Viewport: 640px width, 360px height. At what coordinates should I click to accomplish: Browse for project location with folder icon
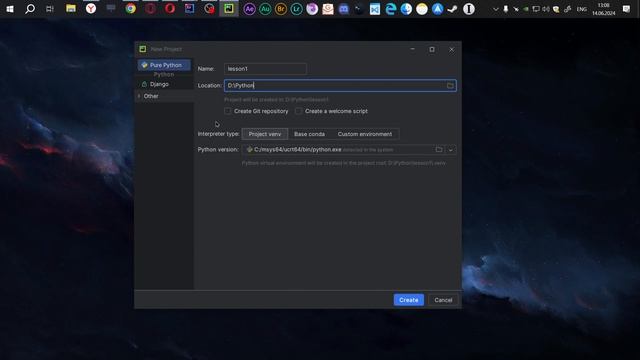click(450, 85)
